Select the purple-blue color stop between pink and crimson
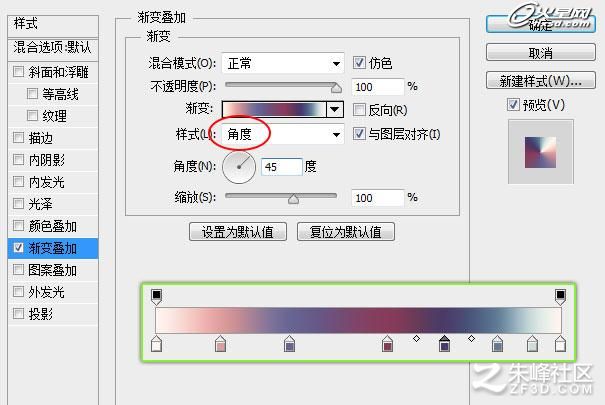The image size is (605, 405). pos(289,343)
